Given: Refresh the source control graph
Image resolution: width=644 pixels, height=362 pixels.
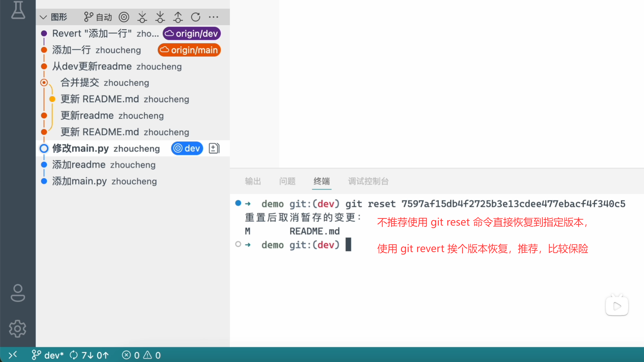Looking at the screenshot, I should pos(196,17).
